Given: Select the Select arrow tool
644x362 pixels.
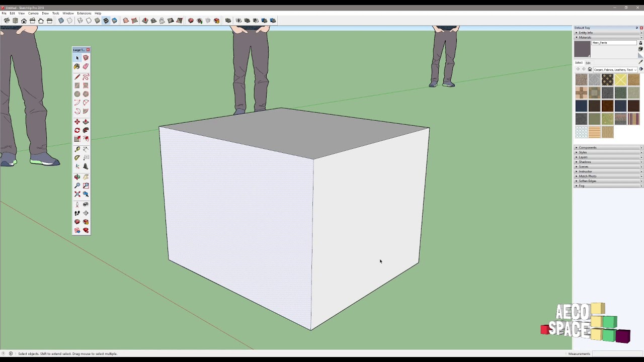Looking at the screenshot, I should (77, 58).
